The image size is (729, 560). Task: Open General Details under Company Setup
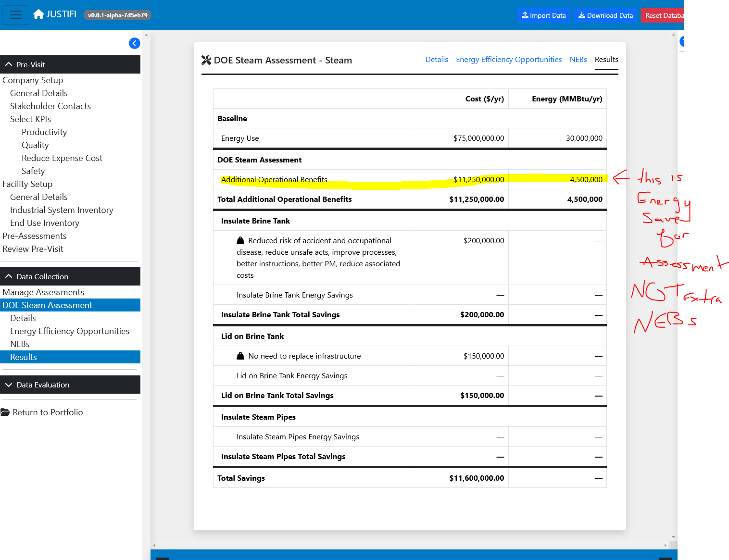pyautogui.click(x=39, y=93)
